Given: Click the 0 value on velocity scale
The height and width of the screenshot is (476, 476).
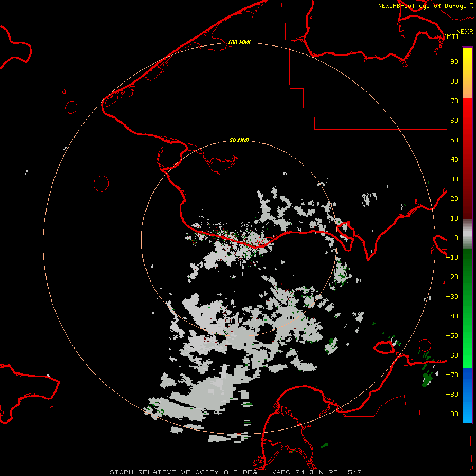Looking at the screenshot, I should (x=456, y=237).
